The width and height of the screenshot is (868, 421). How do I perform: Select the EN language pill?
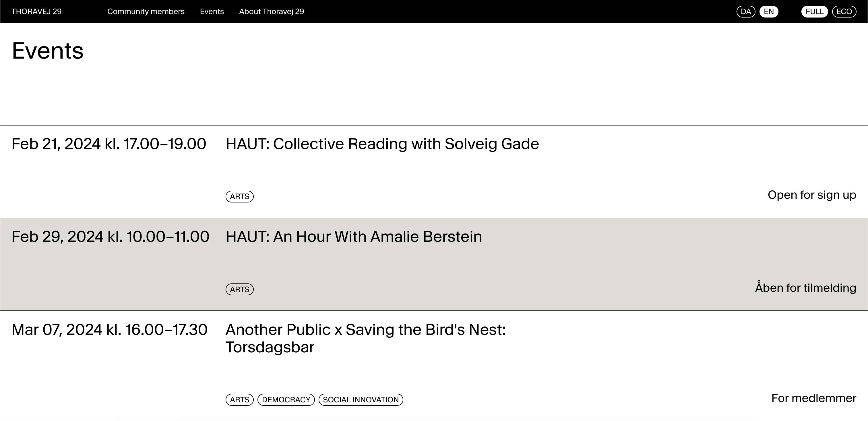point(769,11)
